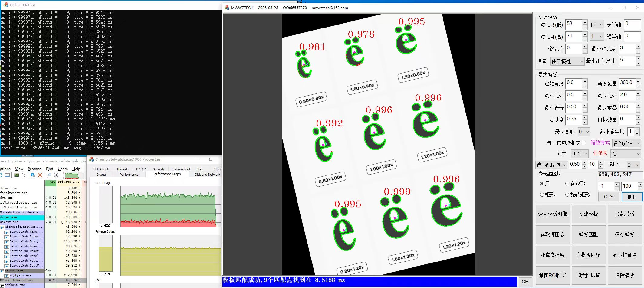
Task: Switch to the Environment tab in Properties
Action: pos(181,169)
